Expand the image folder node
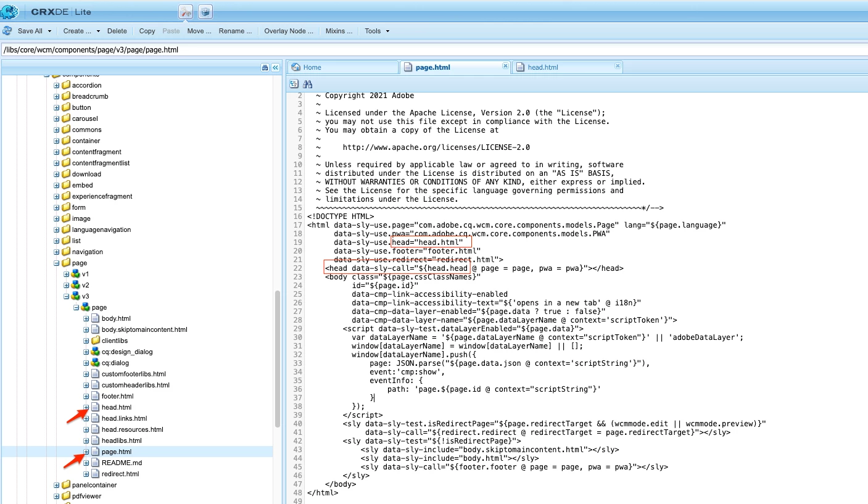 point(57,218)
